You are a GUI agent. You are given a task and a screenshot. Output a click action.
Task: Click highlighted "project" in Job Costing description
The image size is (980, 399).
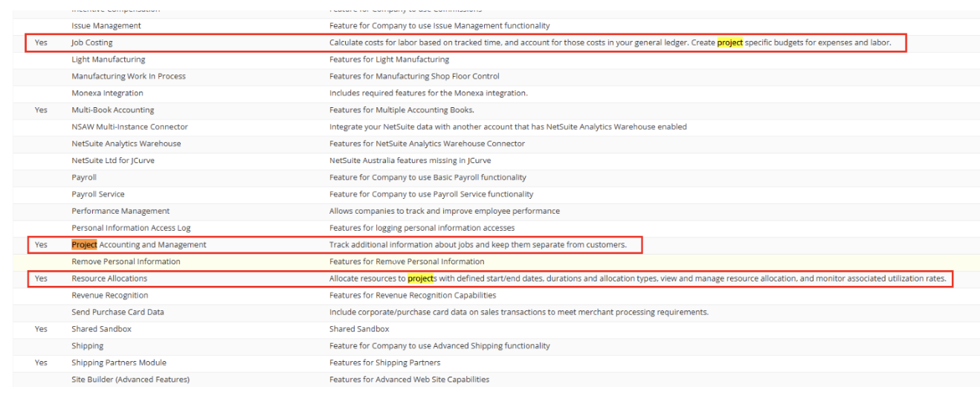[x=729, y=42]
